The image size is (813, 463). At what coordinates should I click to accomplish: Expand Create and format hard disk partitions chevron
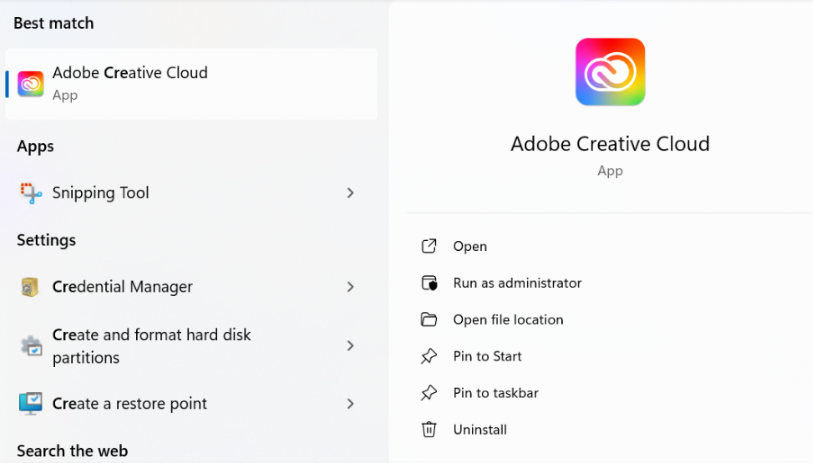[x=351, y=346]
